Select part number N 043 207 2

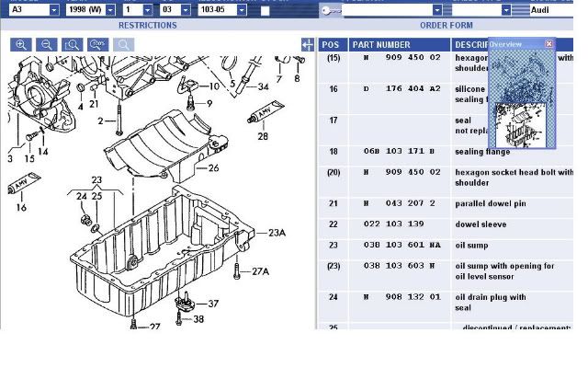coord(399,203)
